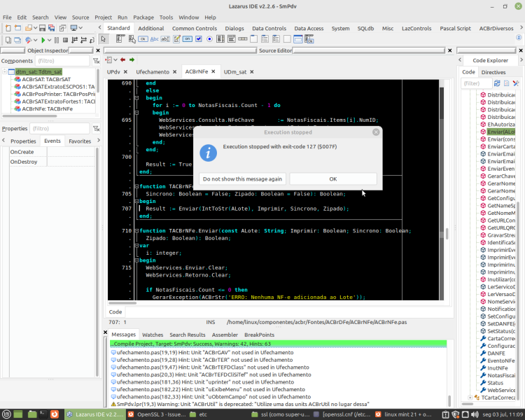Click the New Unit toolbar icon
The width and height of the screenshot is (525, 420).
click(x=8, y=28)
